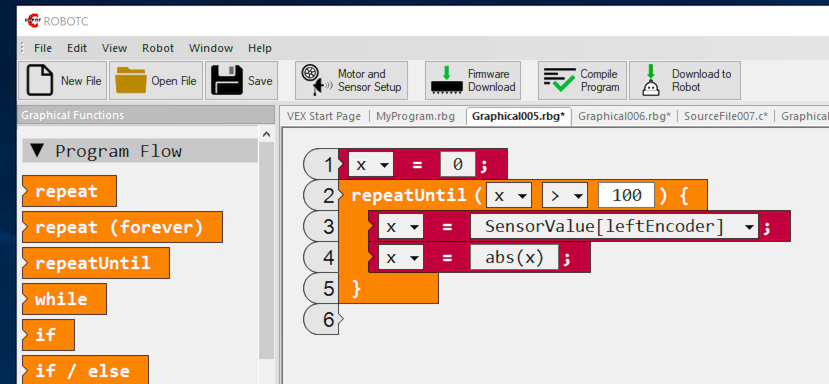Screen dimensions: 829x384
Task: Select the repeat block
Action: [x=69, y=191]
